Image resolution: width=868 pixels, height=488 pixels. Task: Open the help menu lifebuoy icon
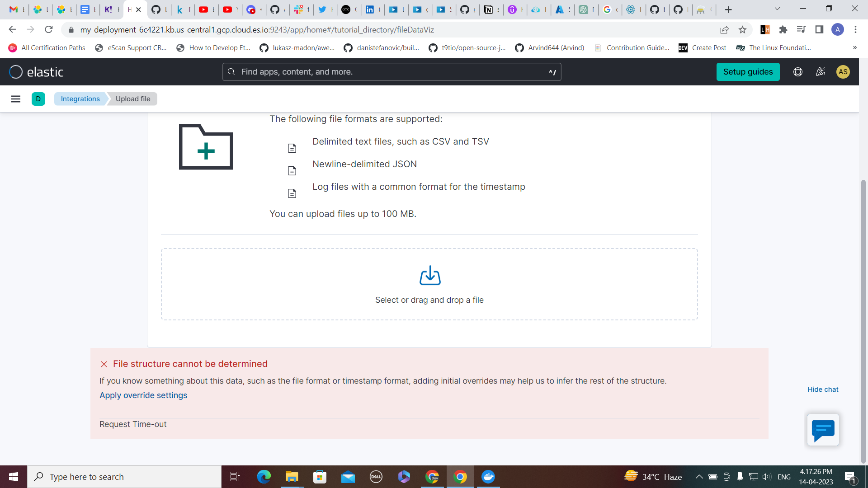pyautogui.click(x=798, y=72)
